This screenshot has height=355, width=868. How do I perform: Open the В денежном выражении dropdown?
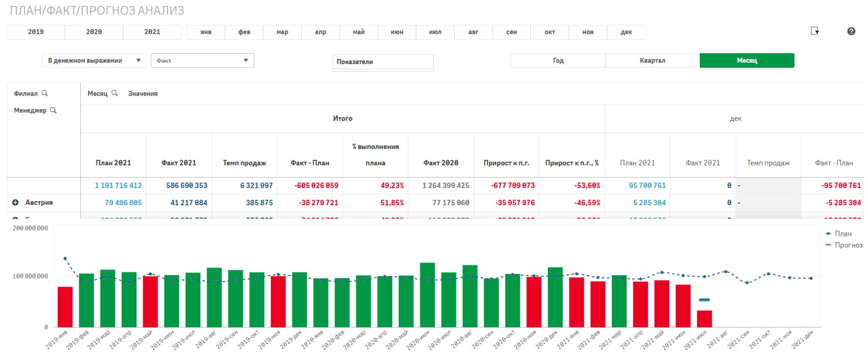[94, 61]
